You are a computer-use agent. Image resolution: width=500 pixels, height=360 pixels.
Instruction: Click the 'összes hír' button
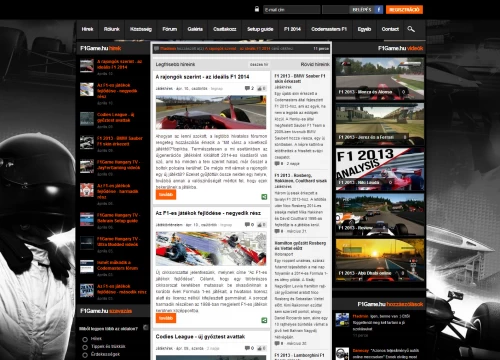point(259,65)
